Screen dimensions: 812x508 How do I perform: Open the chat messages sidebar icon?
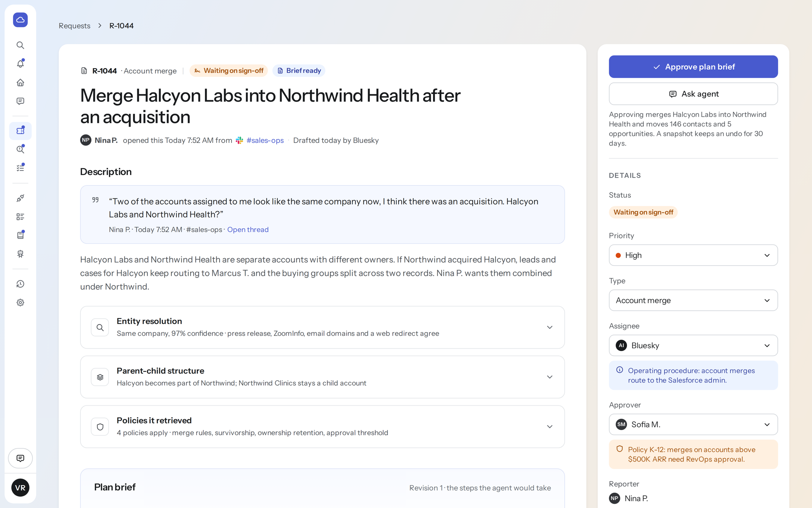(20, 101)
